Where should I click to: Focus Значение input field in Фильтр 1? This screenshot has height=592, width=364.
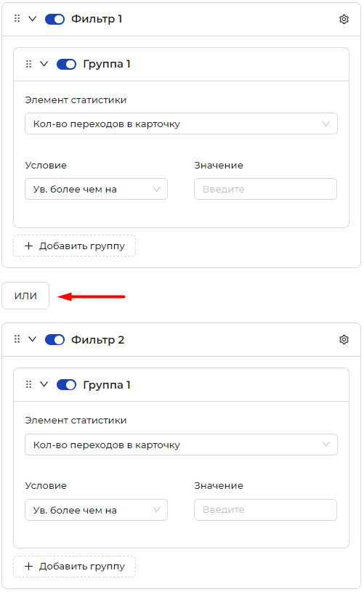point(265,189)
